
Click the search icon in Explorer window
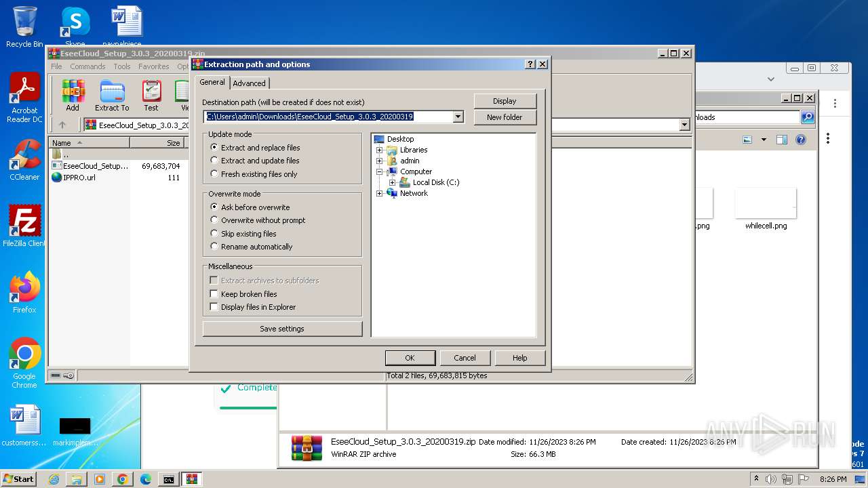point(807,117)
